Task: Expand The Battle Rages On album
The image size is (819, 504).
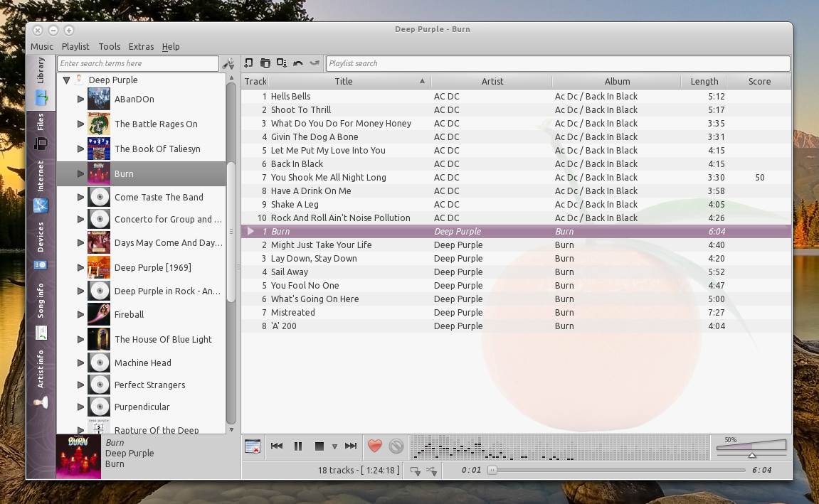Action: click(80, 124)
